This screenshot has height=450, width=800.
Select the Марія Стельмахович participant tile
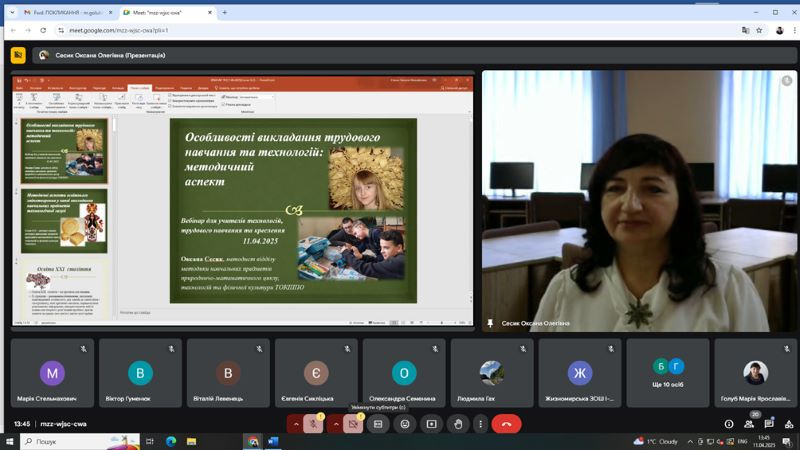click(x=52, y=373)
